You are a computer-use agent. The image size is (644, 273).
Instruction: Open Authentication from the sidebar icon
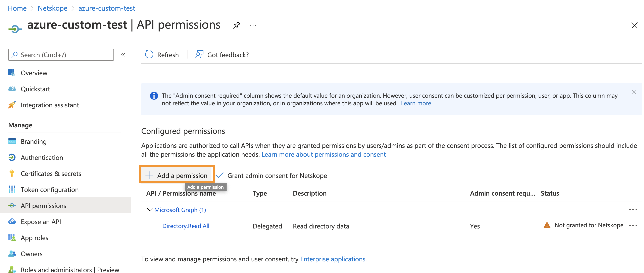coord(12,157)
